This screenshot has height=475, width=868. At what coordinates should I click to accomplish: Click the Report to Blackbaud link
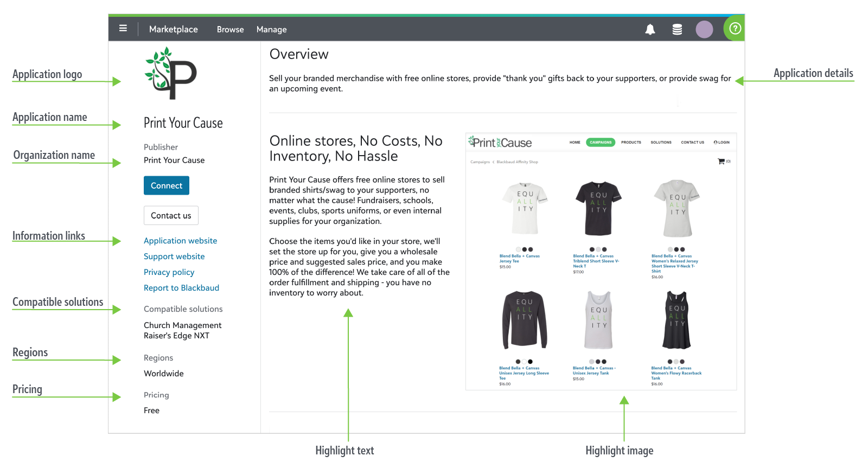click(x=181, y=288)
